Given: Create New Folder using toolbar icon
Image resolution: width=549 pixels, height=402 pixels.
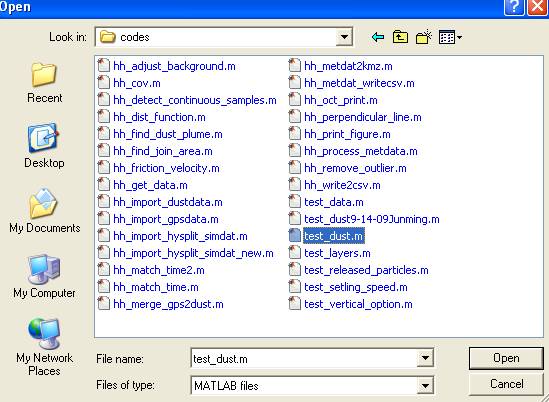Looking at the screenshot, I should 424,37.
